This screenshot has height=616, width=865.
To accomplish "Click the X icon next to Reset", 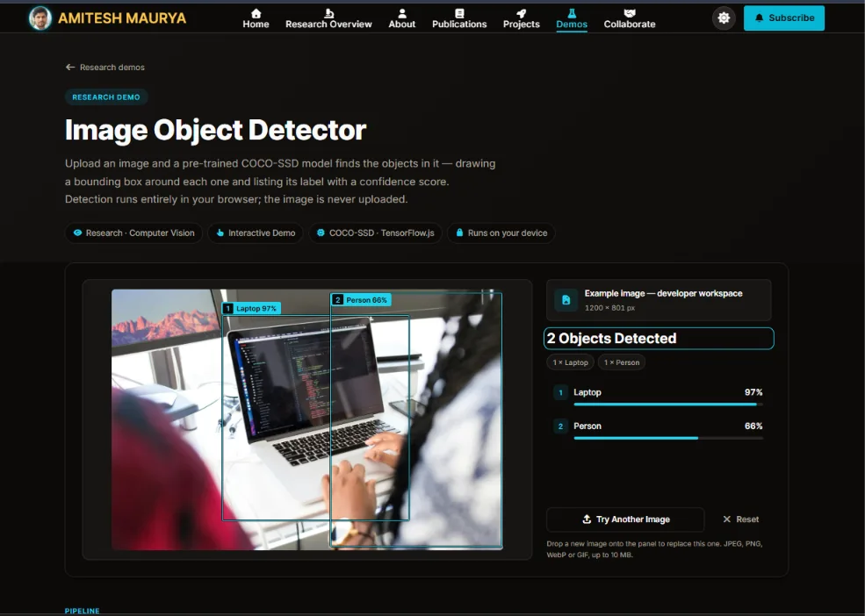I will click(x=726, y=519).
